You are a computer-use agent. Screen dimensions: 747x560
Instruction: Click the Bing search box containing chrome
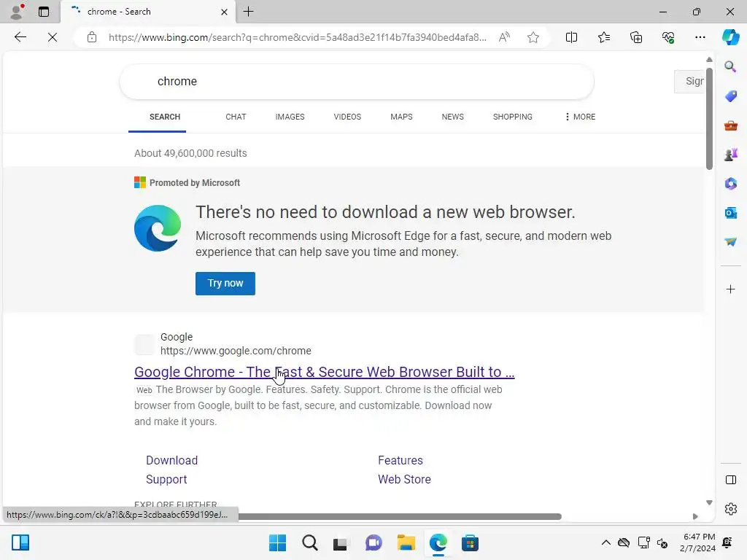[356, 82]
